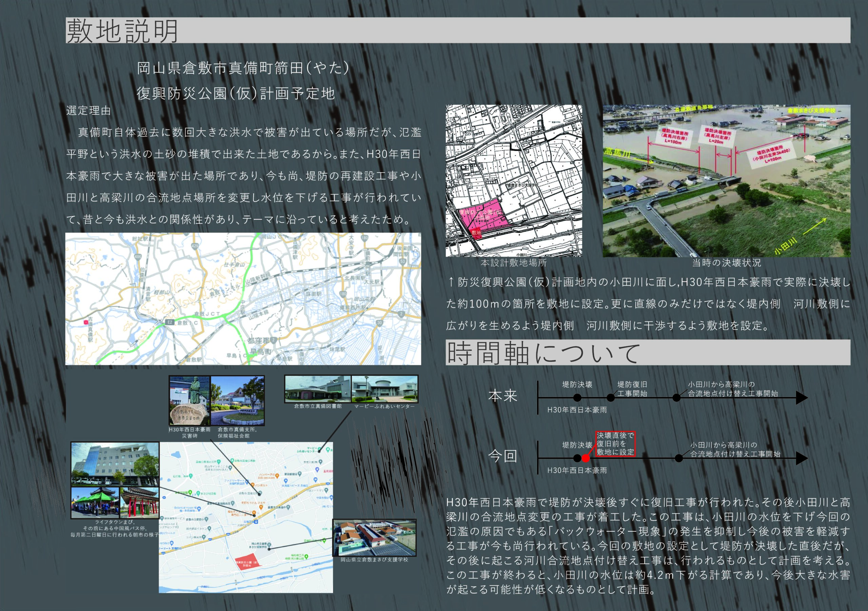Click the red-outlined 決壊直後で復旧前を敷地に設定 box
This screenshot has width=868, height=611.
pos(615,444)
